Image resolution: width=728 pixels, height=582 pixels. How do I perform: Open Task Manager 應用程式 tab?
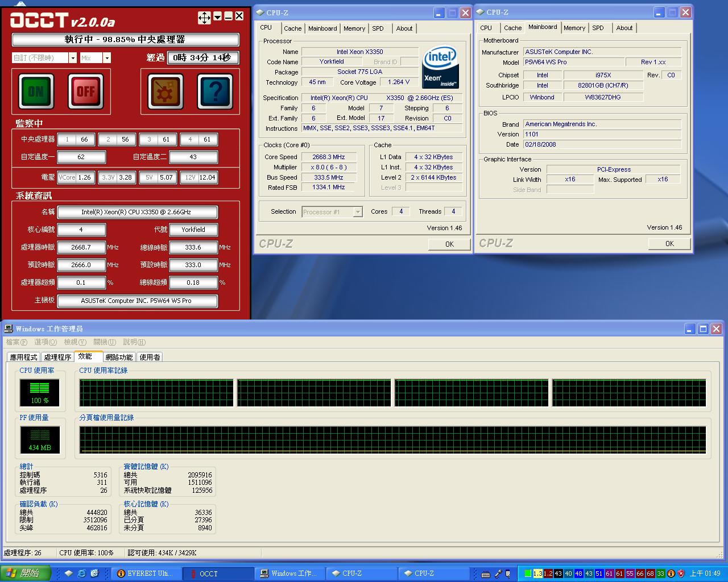23,357
